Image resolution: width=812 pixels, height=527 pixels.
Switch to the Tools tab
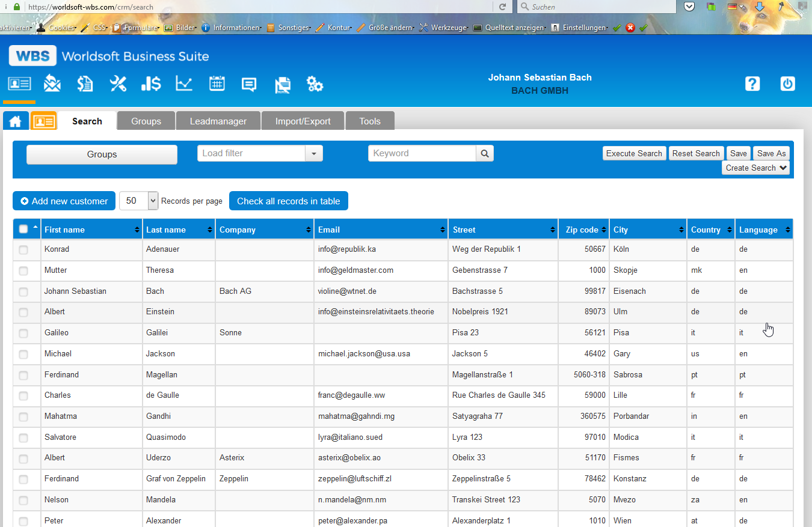pos(370,121)
